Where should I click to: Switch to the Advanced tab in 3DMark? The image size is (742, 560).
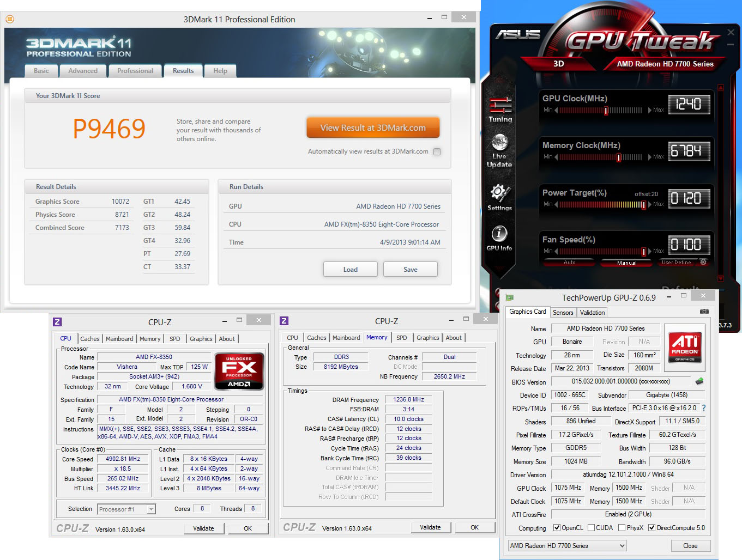[83, 71]
